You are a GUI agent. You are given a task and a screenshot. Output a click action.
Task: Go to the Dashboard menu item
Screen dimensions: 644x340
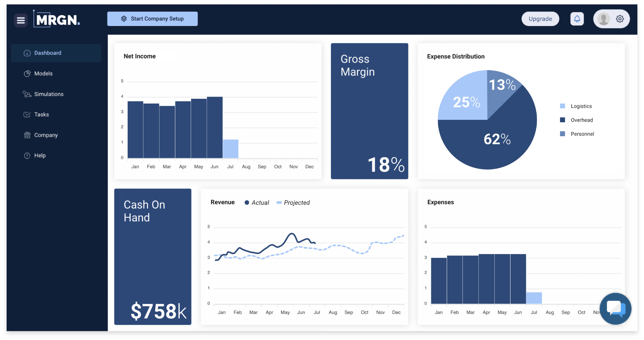pyautogui.click(x=48, y=53)
